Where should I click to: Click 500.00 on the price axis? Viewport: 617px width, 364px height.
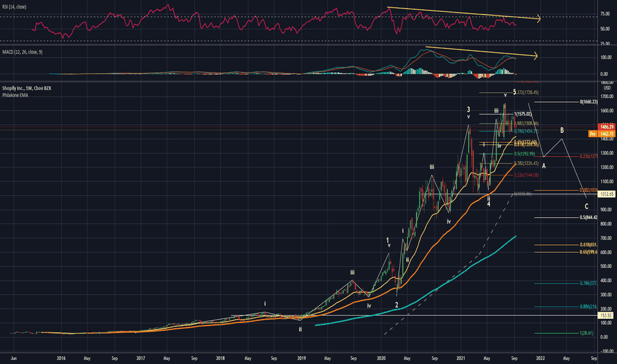606,266
